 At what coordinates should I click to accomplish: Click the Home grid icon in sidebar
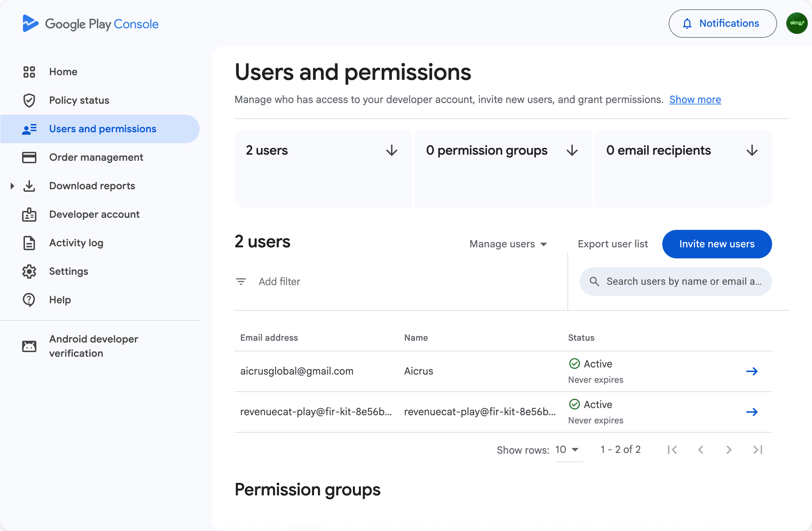coord(29,72)
